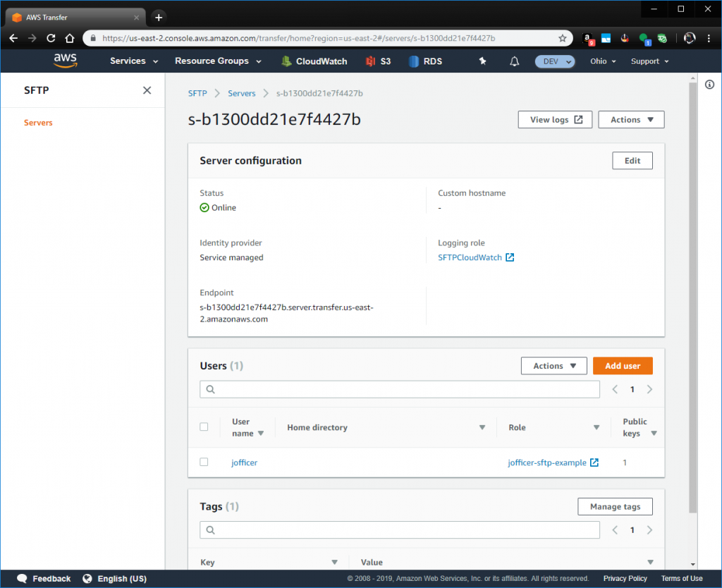Click the Privacy Policy link
Screen dimensions: 722x588
(x=625, y=579)
